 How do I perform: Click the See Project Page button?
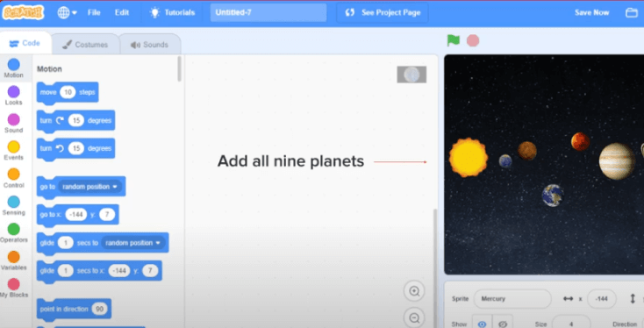click(383, 13)
